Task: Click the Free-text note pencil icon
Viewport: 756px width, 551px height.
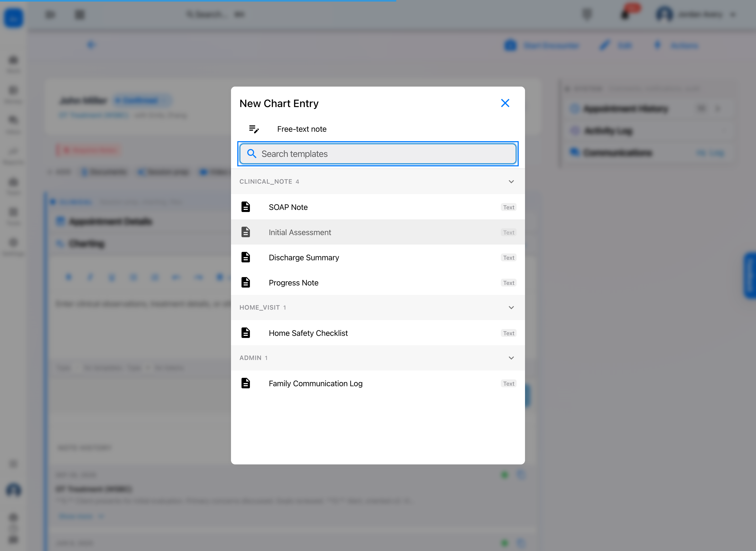Action: point(254,129)
